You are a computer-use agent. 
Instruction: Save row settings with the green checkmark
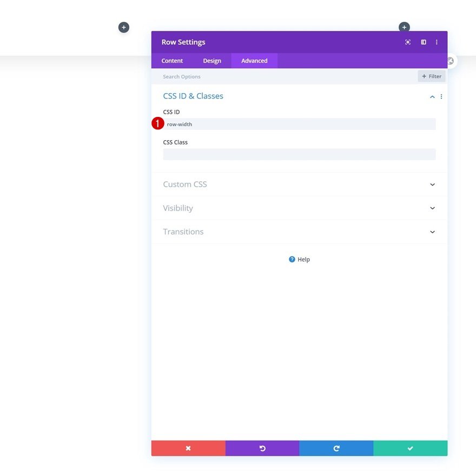(411, 448)
